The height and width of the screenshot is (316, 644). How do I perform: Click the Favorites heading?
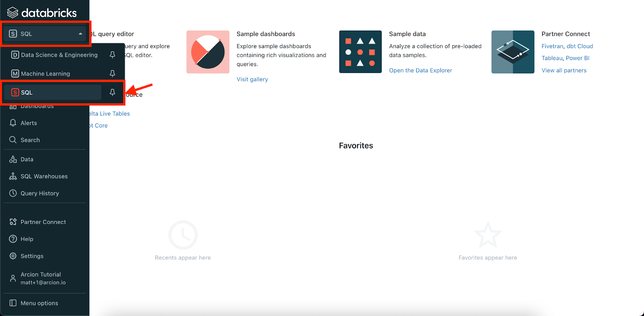pyautogui.click(x=356, y=146)
